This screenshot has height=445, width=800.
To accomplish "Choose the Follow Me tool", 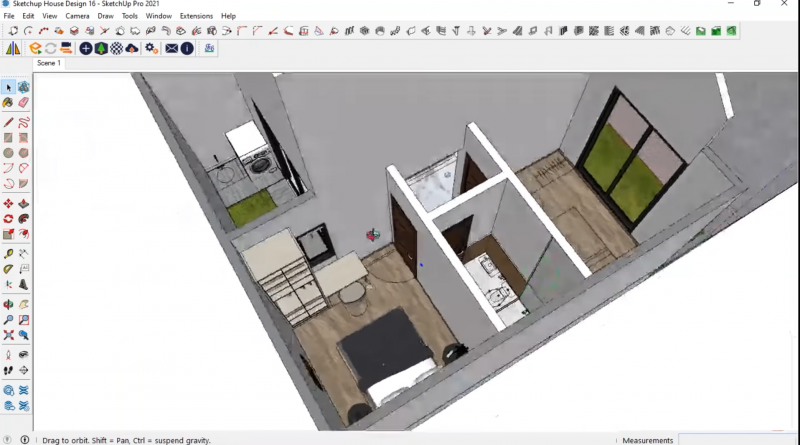I will [23, 219].
